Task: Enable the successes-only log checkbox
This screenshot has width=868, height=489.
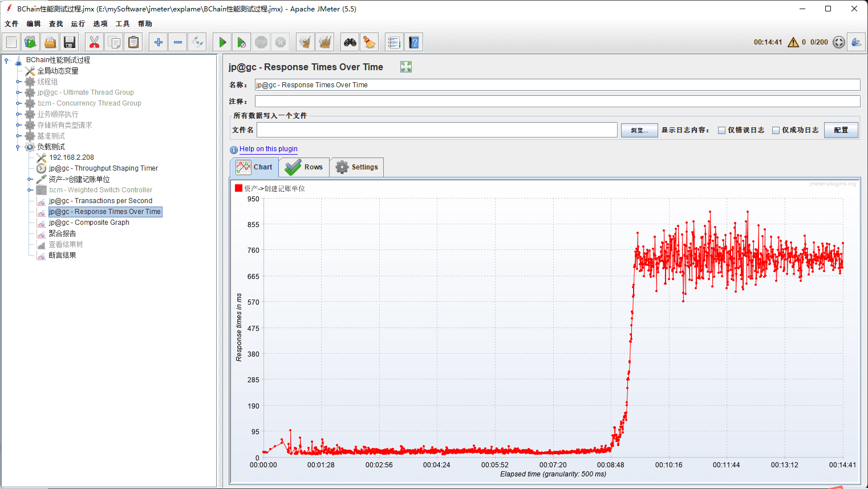Action: tap(776, 130)
